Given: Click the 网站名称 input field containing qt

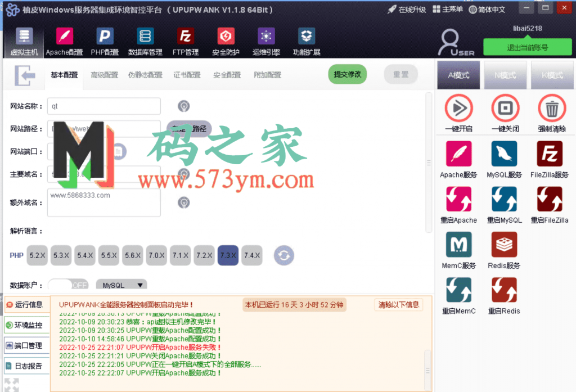Looking at the screenshot, I should [x=104, y=106].
